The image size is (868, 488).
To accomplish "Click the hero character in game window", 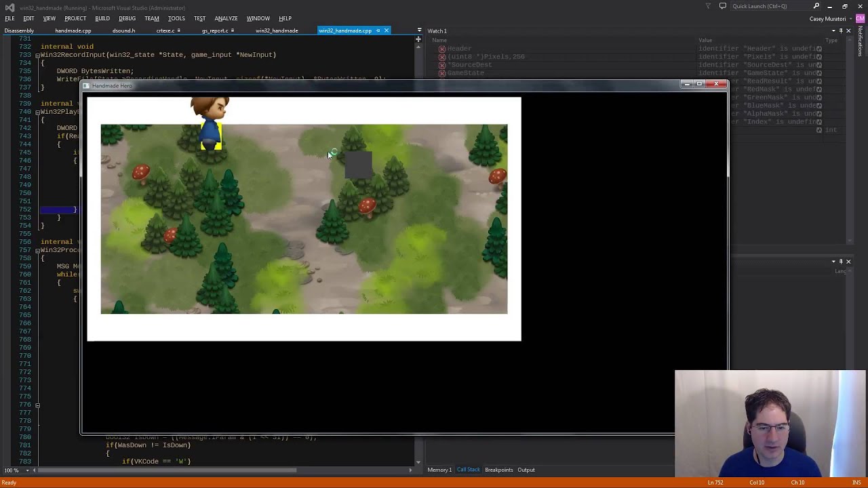I will click(x=210, y=123).
